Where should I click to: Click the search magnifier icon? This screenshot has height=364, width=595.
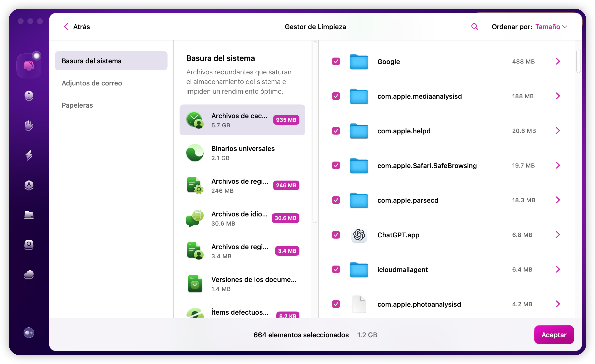474,26
